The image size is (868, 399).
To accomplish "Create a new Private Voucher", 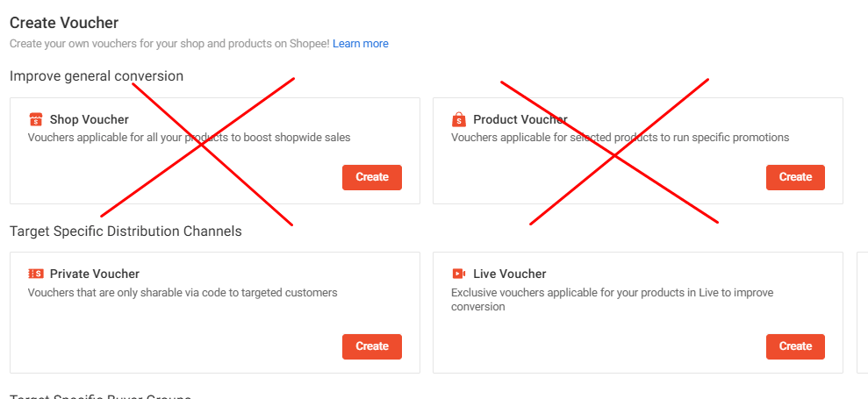I will tap(372, 346).
